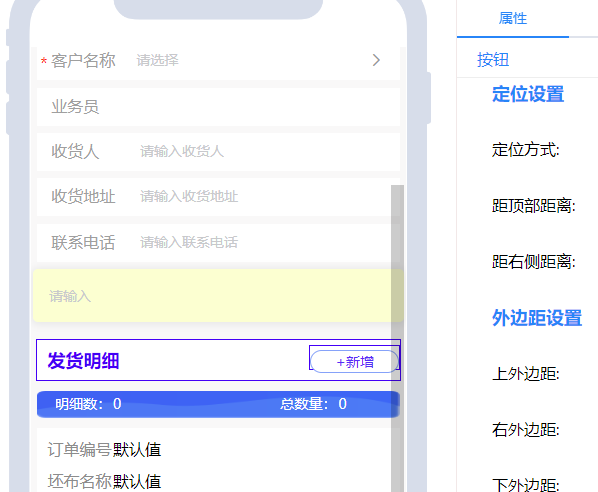Click the 距右侧距离 label
The width and height of the screenshot is (598, 492).
(x=534, y=262)
